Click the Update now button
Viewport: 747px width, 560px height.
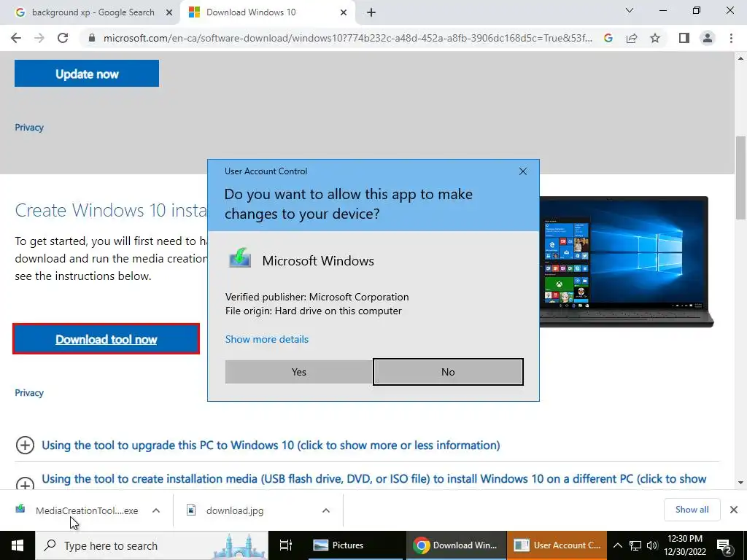click(x=87, y=74)
